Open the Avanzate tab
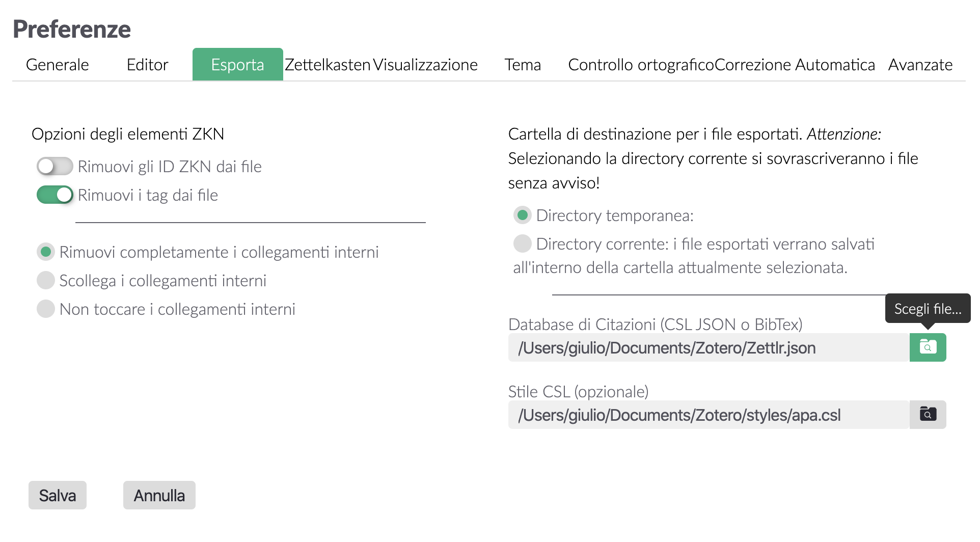 [x=920, y=65]
